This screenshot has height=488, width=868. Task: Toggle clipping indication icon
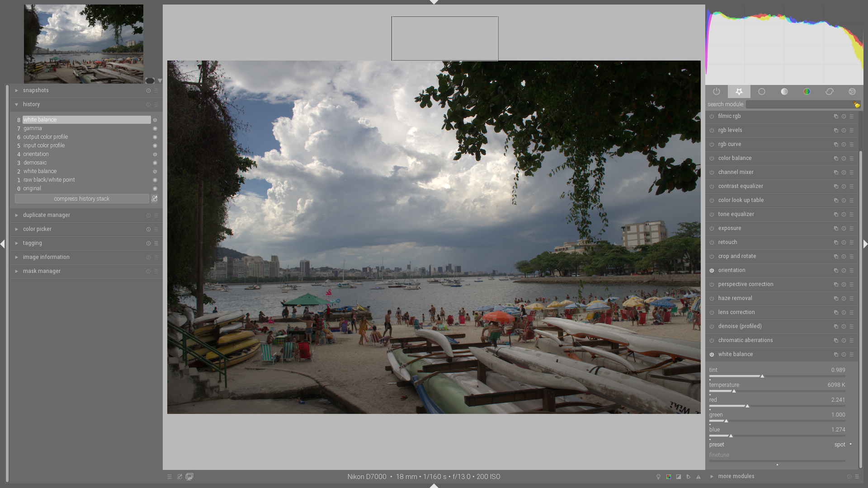click(x=679, y=477)
